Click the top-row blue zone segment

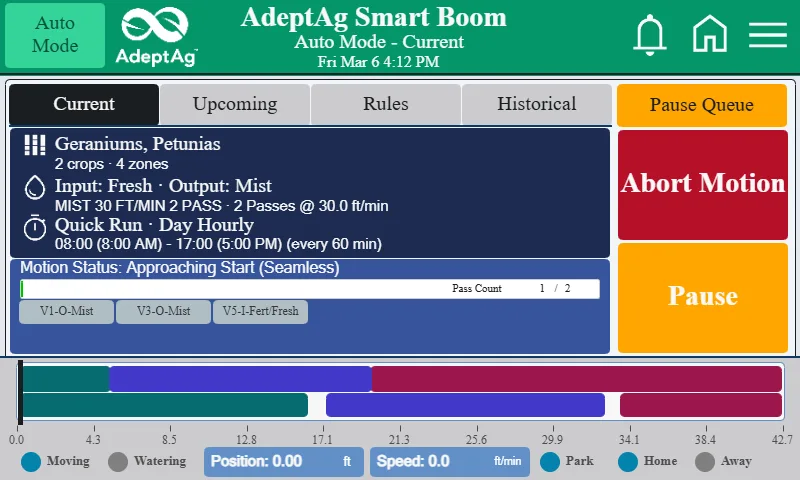click(x=240, y=379)
